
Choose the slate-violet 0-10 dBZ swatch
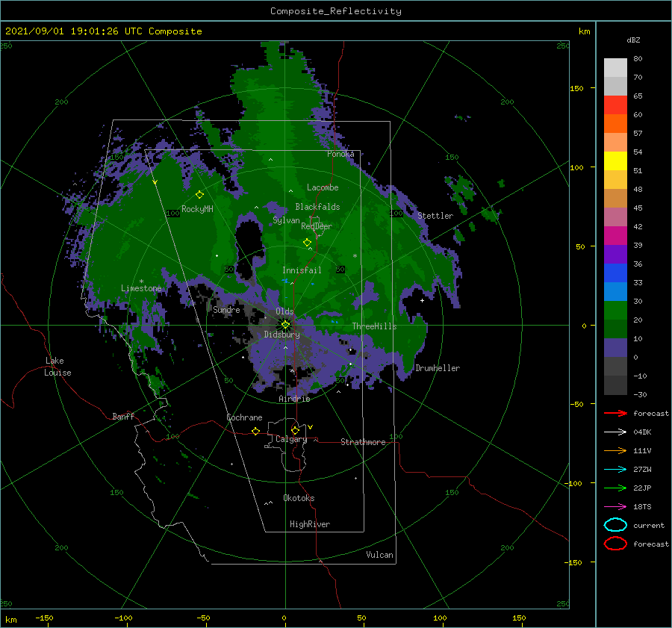(615, 348)
